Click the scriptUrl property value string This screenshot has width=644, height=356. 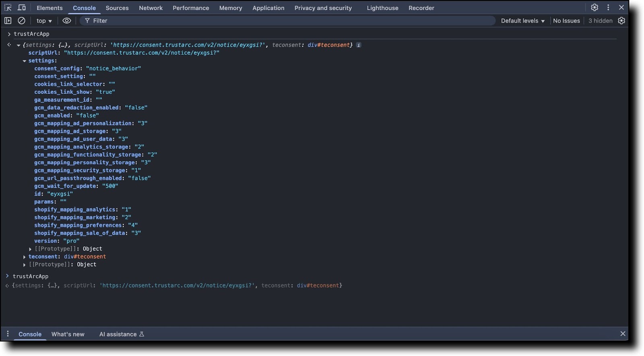coord(142,53)
